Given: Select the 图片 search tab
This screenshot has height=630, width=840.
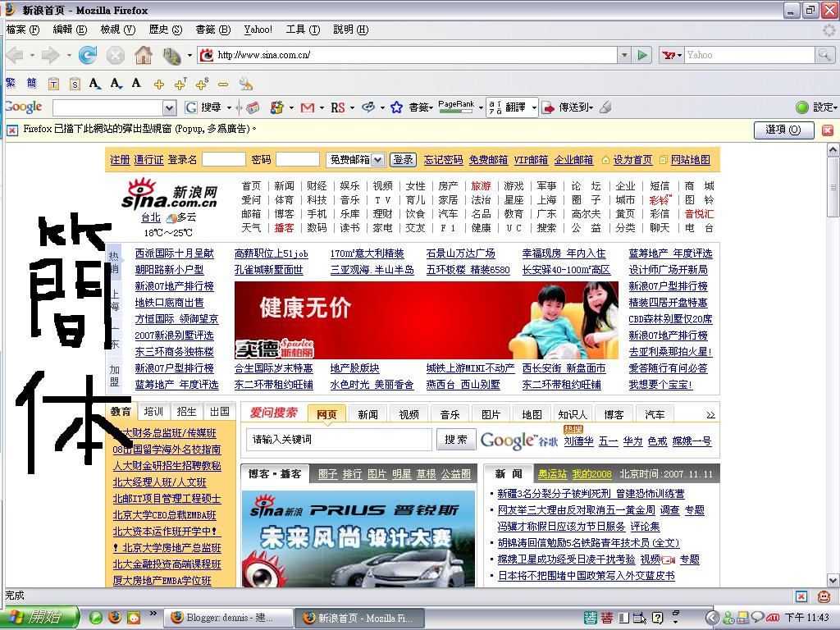Looking at the screenshot, I should coord(491,414).
